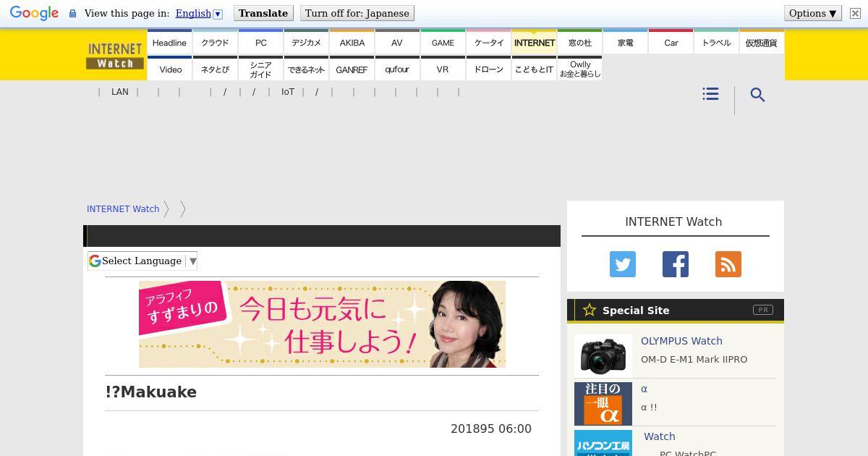Open the Video tab
This screenshot has height=456, width=868.
pyautogui.click(x=169, y=69)
